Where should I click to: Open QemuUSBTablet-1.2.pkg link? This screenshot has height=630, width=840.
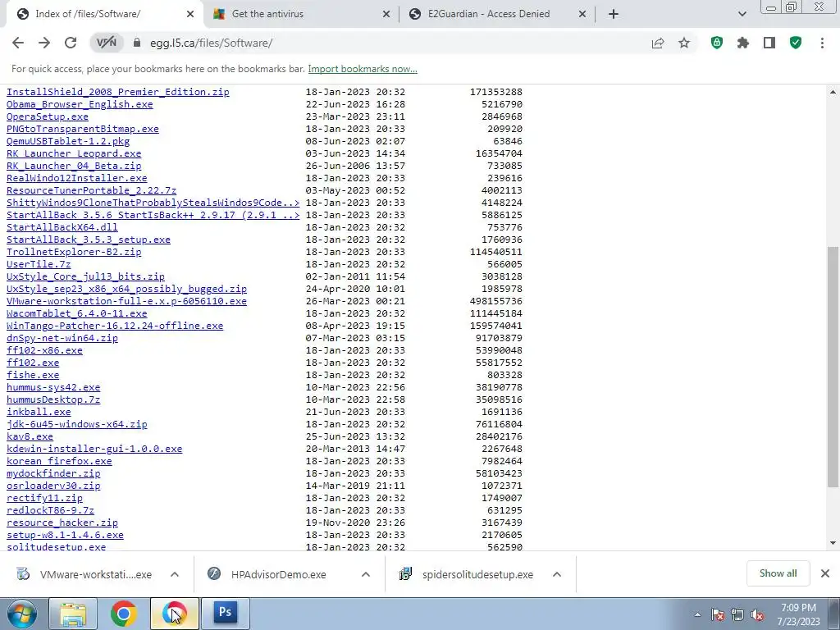click(68, 141)
